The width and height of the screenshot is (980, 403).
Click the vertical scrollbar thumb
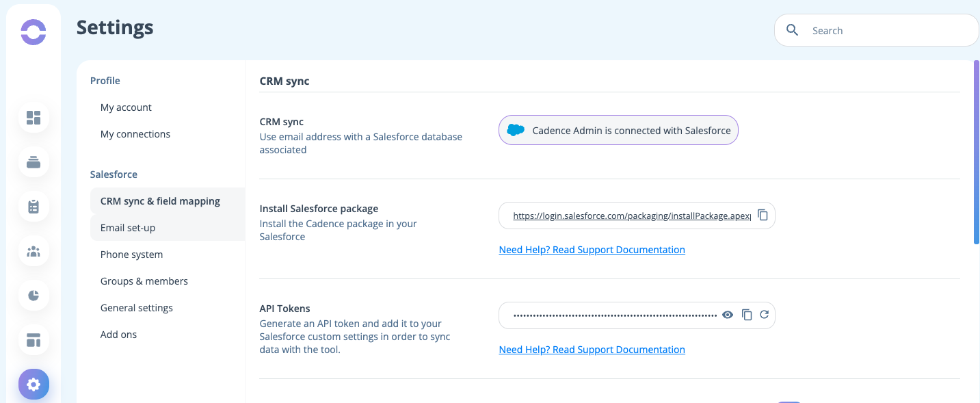point(976,152)
